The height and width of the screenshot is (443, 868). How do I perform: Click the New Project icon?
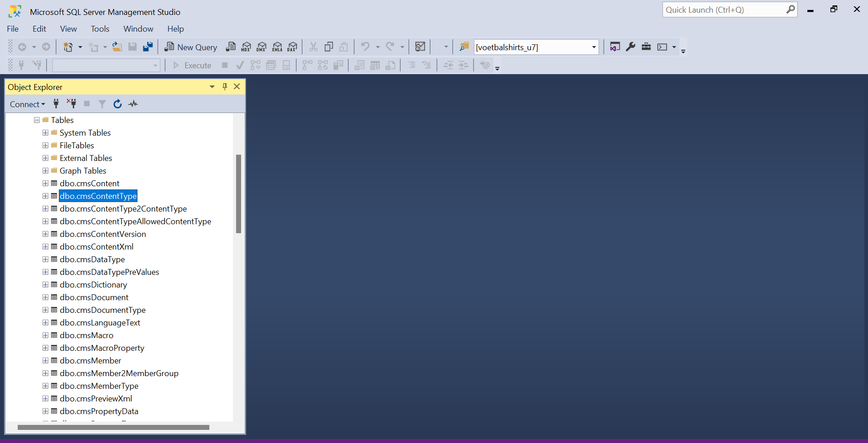point(68,47)
